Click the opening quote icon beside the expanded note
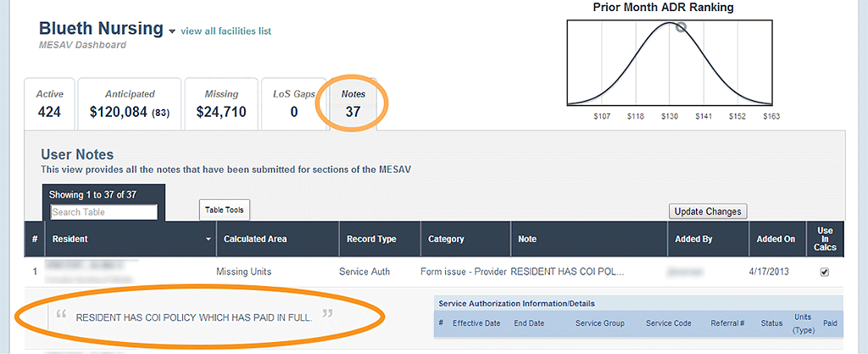Screen dimensions: 868x354 62,316
